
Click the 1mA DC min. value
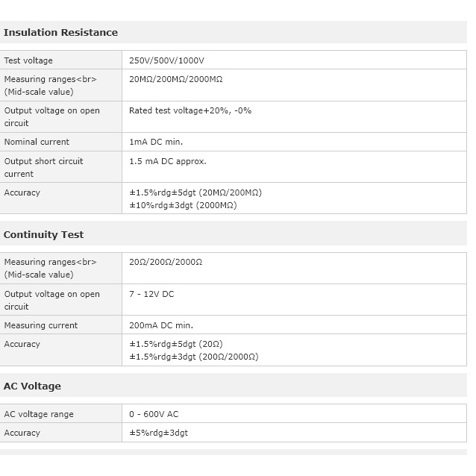coord(156,142)
